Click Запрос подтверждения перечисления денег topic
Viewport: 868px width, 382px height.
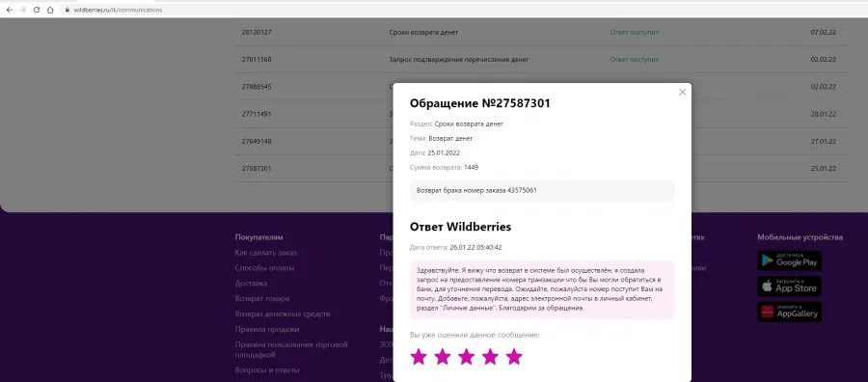pos(458,59)
